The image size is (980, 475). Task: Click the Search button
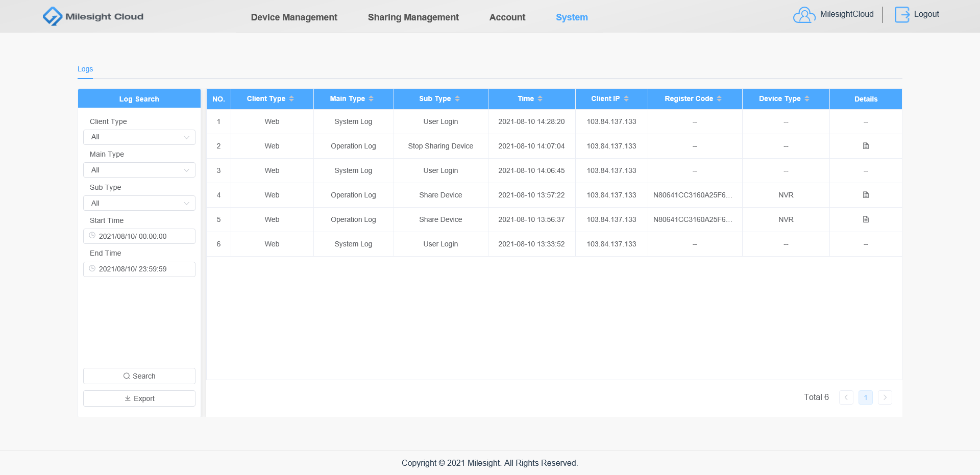[x=139, y=376]
